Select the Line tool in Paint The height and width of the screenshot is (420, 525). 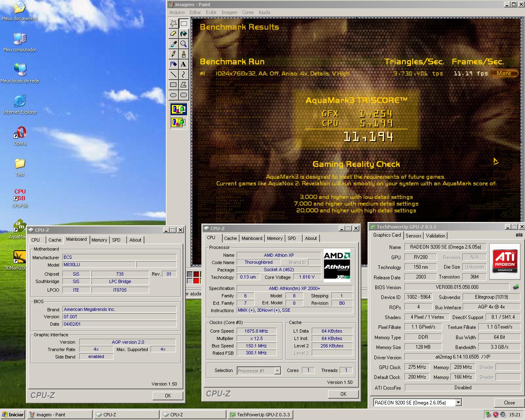pos(173,75)
